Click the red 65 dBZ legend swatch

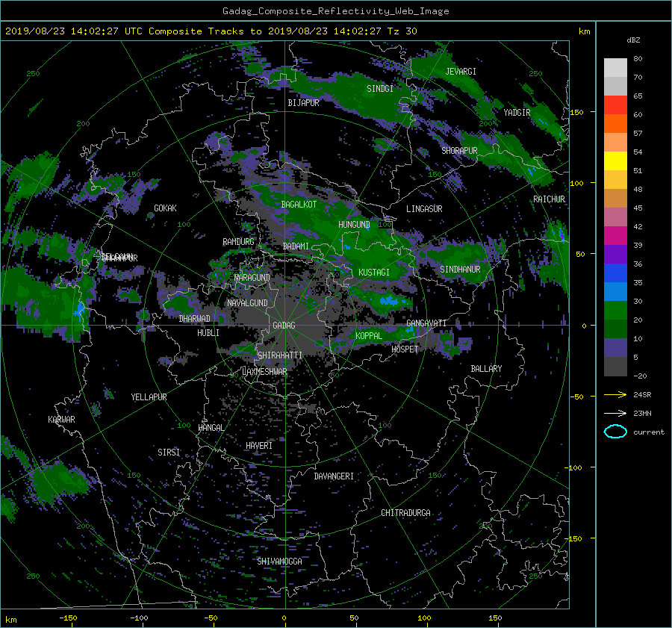coord(615,105)
